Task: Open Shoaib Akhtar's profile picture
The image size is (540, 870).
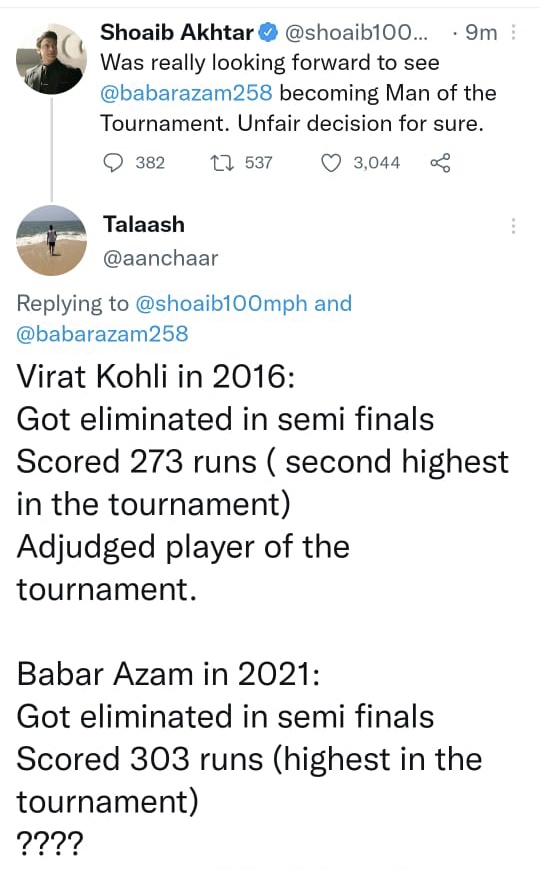Action: pyautogui.click(x=51, y=59)
